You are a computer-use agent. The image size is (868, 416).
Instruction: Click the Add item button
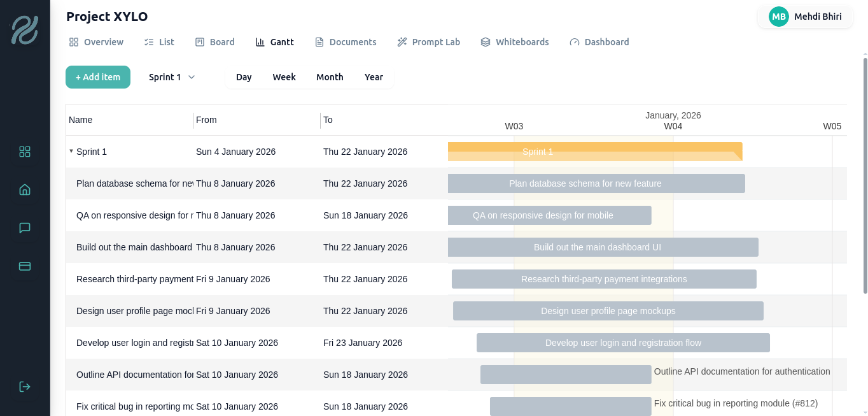97,76
